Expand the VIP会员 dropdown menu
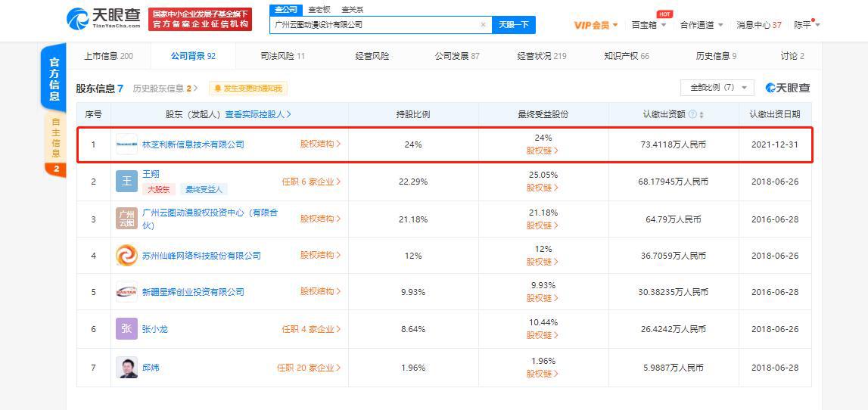Screen dimensions: 868x410 [x=596, y=25]
